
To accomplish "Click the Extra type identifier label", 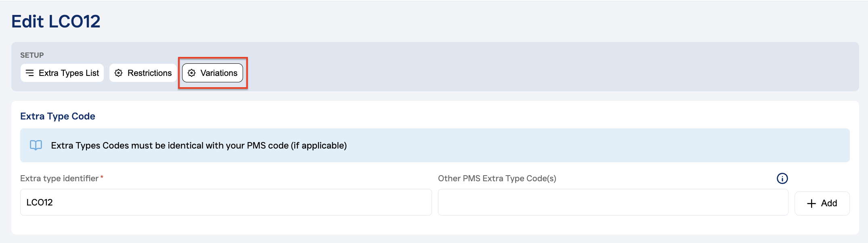I will point(59,178).
